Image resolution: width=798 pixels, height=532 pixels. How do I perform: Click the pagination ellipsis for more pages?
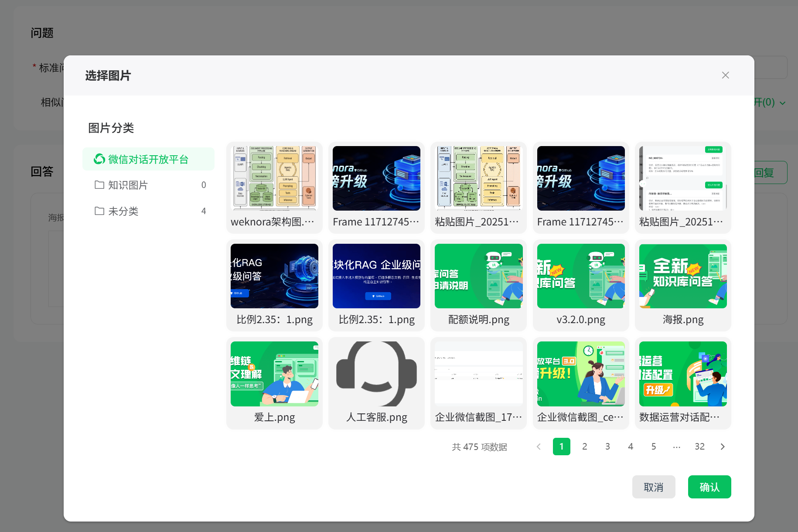click(x=676, y=447)
